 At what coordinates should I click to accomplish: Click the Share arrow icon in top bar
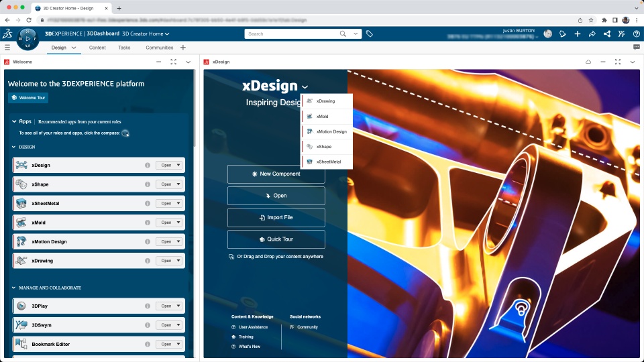(x=592, y=34)
